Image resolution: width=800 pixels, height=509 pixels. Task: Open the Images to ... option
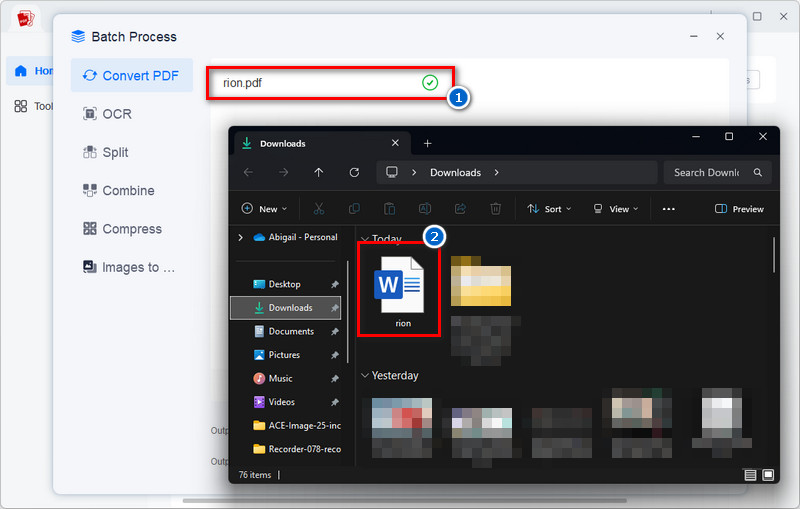(129, 267)
